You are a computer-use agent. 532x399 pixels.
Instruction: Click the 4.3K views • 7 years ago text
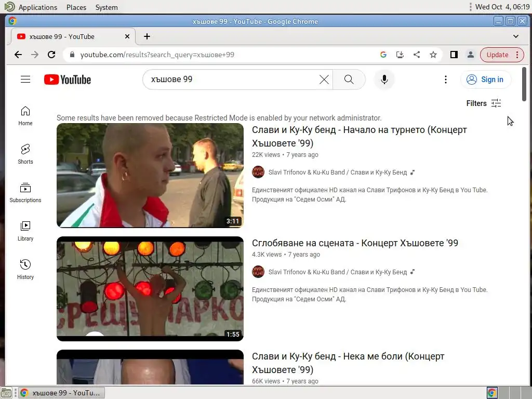pos(286,255)
